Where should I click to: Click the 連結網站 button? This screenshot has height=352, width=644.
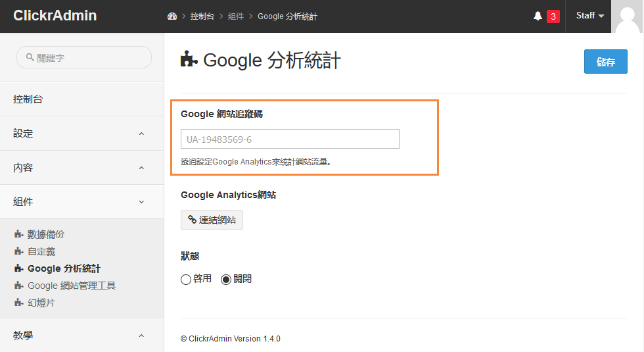click(x=212, y=220)
